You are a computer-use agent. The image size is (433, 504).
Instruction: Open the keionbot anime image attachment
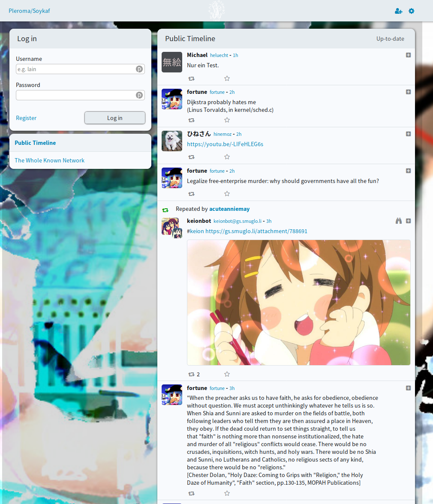point(298,302)
